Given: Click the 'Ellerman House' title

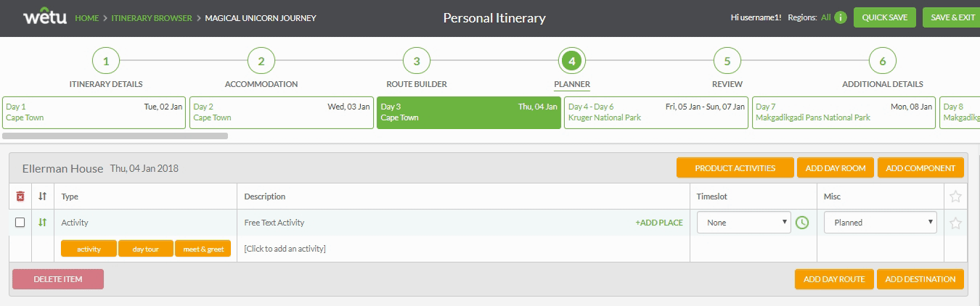Looking at the screenshot, I should pyautogui.click(x=63, y=168).
